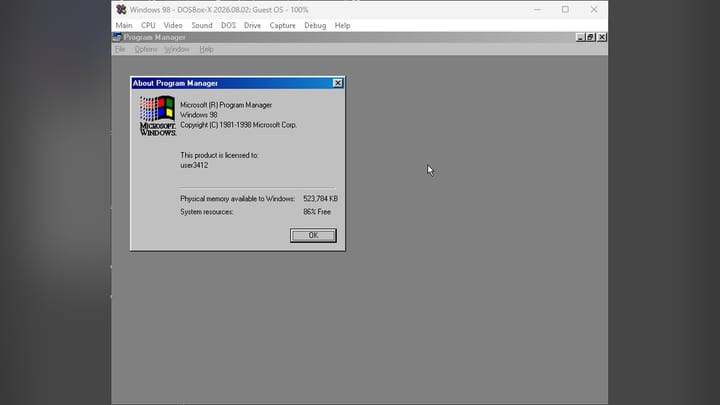
Task: Close the Program Manager window
Action: (602, 37)
